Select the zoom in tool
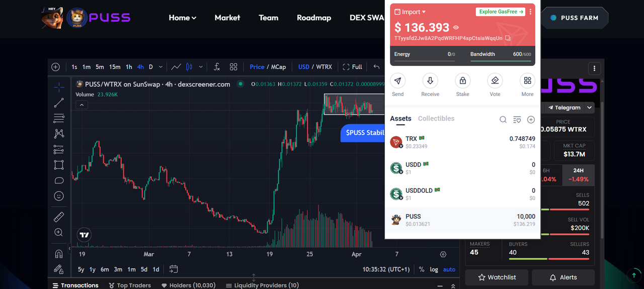 (59, 232)
